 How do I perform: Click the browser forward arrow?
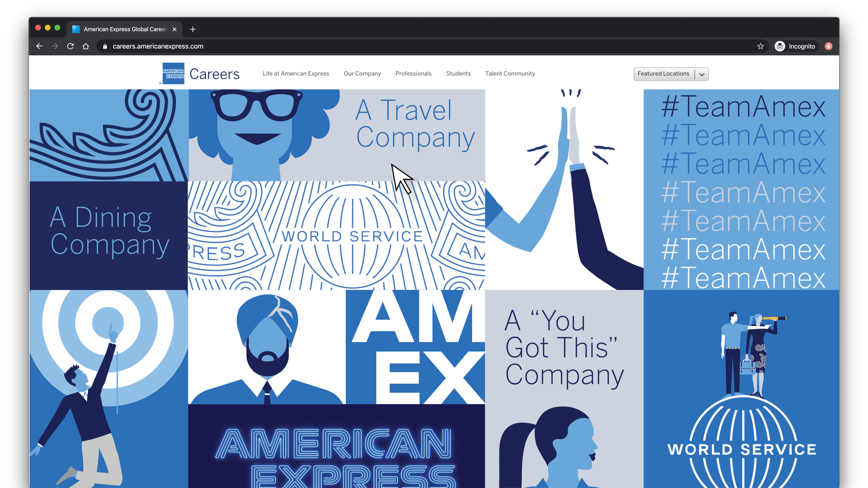[x=55, y=46]
